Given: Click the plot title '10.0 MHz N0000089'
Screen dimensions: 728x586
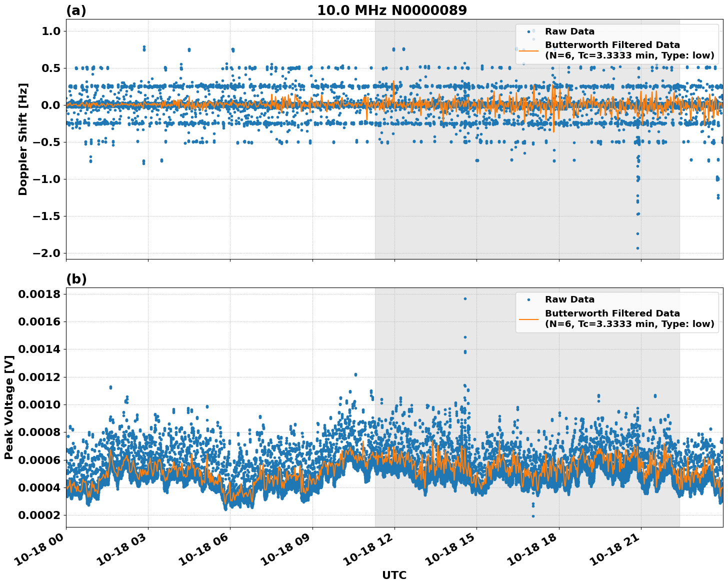Looking at the screenshot, I should 392,10.
